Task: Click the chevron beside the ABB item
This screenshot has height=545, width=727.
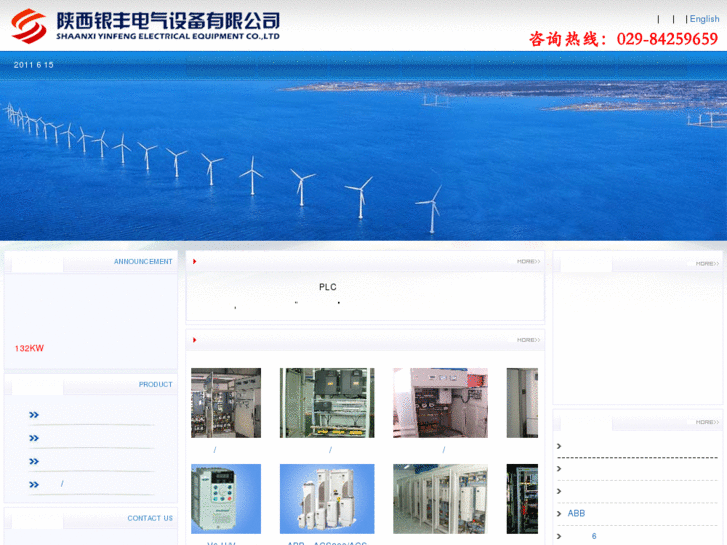Action: [x=559, y=513]
